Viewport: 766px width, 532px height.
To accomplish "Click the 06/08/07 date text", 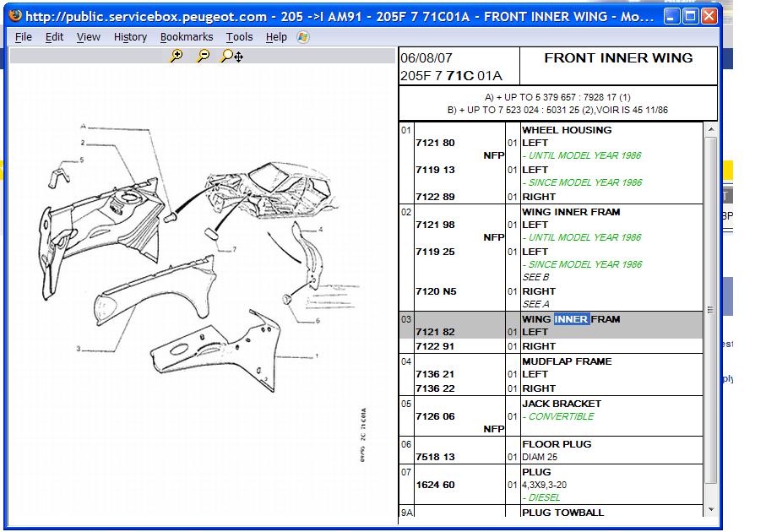I will click(x=426, y=58).
